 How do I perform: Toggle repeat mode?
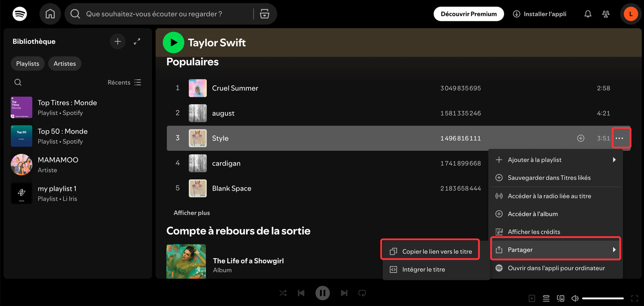pyautogui.click(x=362, y=293)
